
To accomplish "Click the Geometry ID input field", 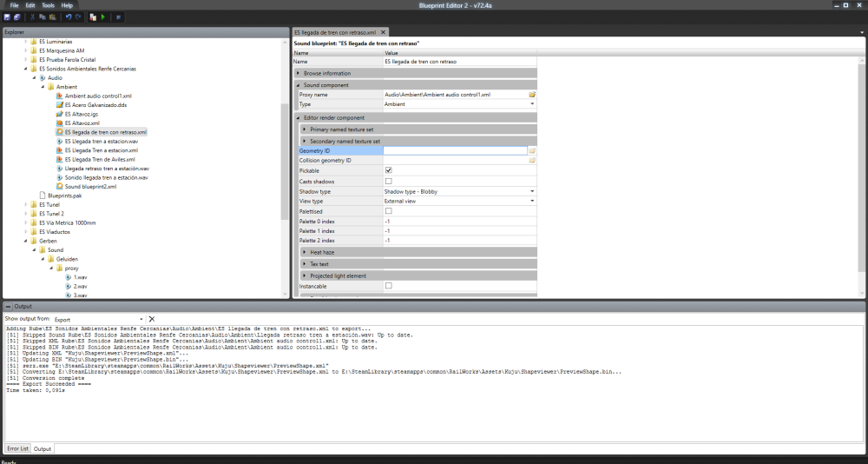I will [x=455, y=150].
